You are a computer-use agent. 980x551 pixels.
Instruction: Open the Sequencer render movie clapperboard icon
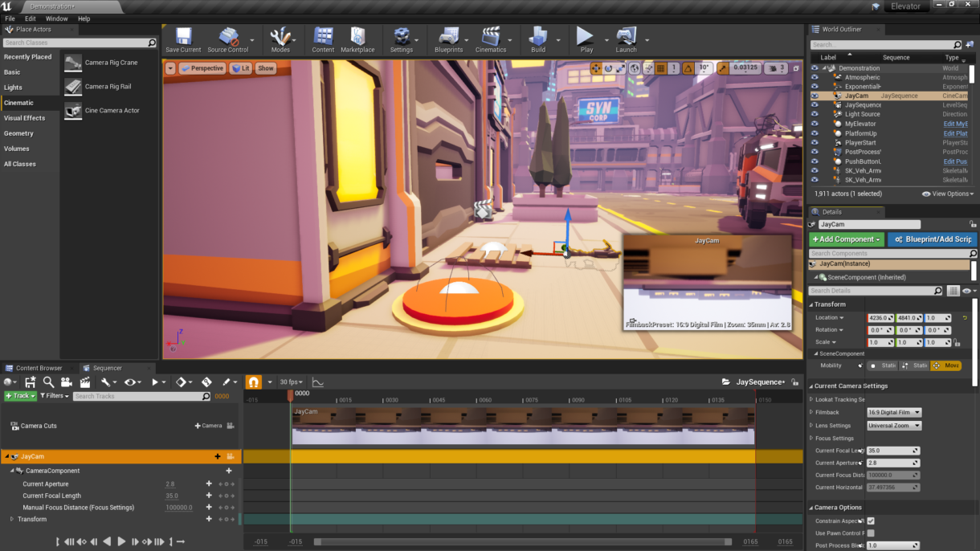click(87, 382)
